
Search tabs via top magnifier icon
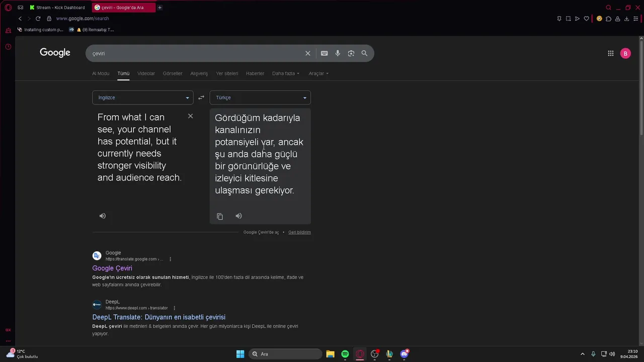[608, 8]
